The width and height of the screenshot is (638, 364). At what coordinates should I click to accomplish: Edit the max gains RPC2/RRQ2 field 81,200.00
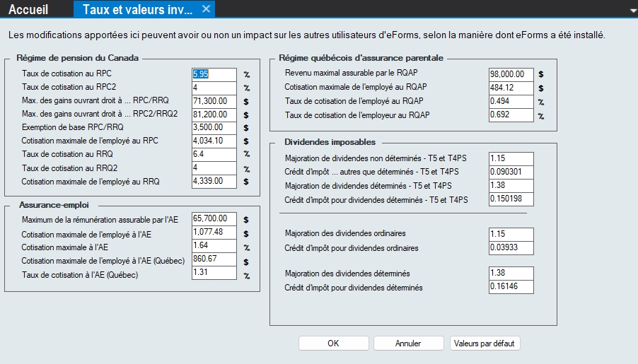pos(214,115)
